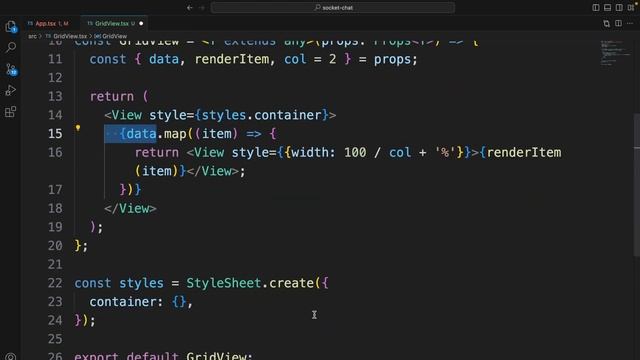Click the 'return' keyword on line 13
This screenshot has width=640, height=360.
click(x=111, y=96)
